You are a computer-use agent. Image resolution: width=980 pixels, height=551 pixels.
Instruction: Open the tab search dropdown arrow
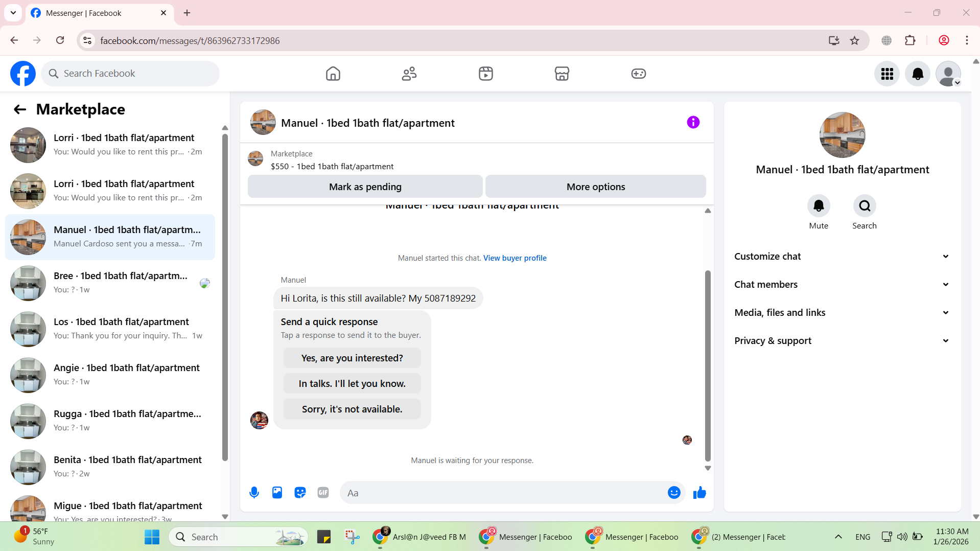point(13,13)
